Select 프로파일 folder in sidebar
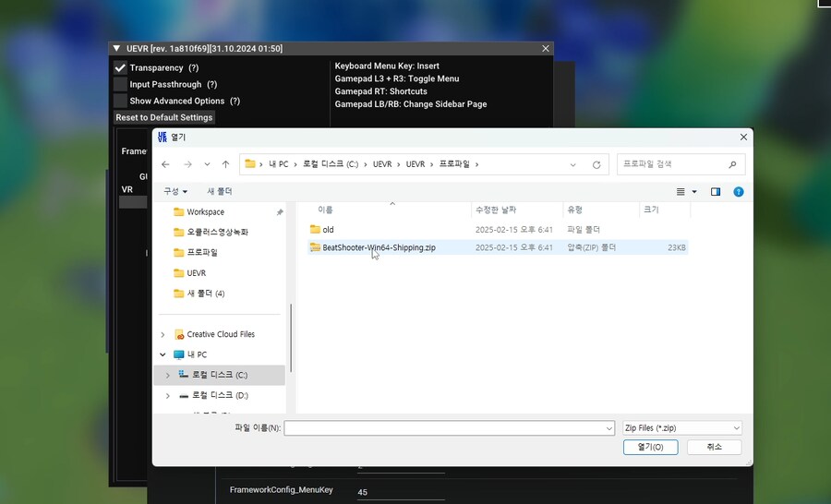 coord(202,253)
